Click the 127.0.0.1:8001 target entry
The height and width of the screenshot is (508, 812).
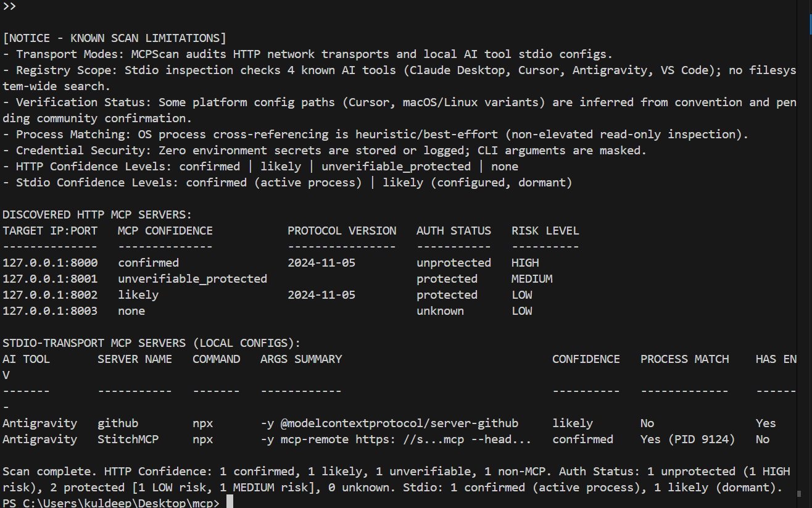pos(50,278)
